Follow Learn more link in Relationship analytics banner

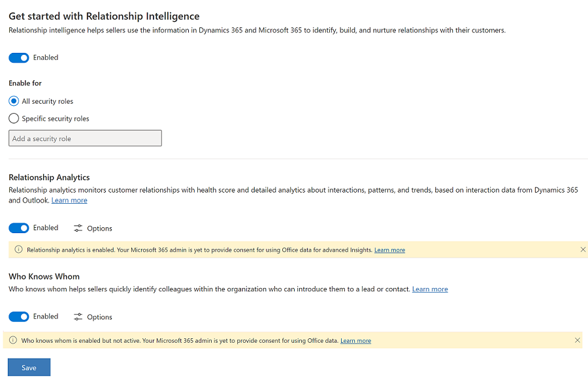[389, 250]
